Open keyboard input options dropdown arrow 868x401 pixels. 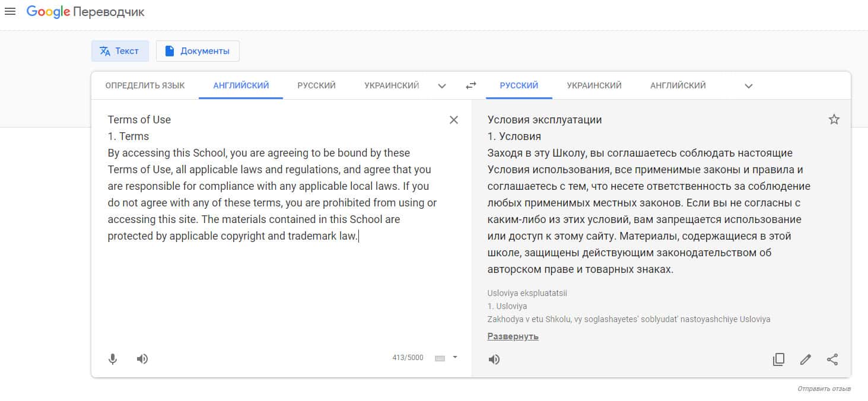tap(455, 358)
